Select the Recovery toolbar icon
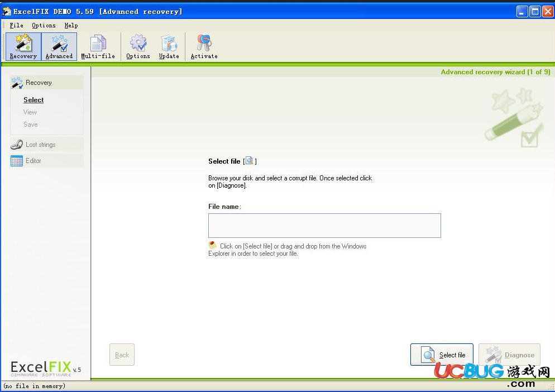This screenshot has width=555, height=392. coord(23,46)
